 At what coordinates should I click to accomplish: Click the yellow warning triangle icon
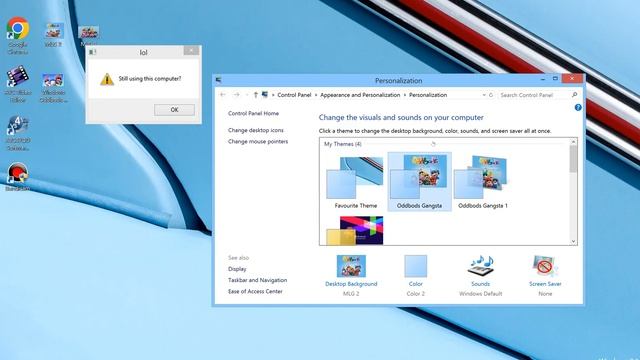tap(107, 79)
